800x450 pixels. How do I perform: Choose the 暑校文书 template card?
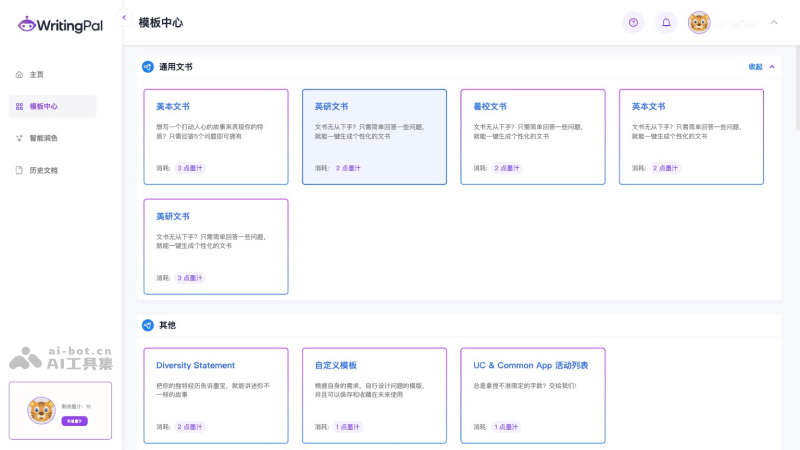(532, 137)
